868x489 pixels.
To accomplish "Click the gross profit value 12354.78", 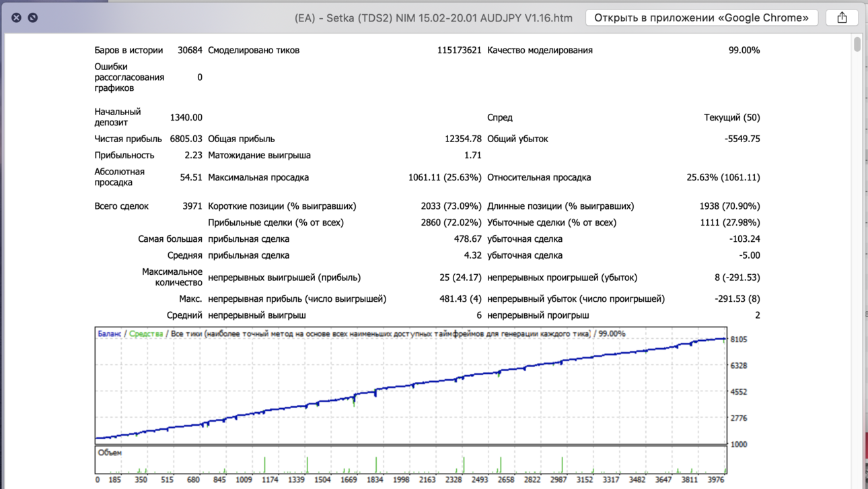I will 463,139.
